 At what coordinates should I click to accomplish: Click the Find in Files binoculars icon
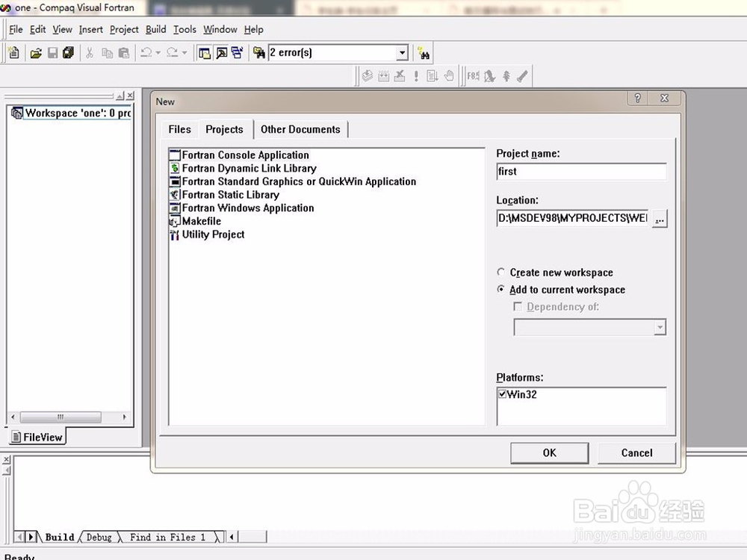coord(258,53)
